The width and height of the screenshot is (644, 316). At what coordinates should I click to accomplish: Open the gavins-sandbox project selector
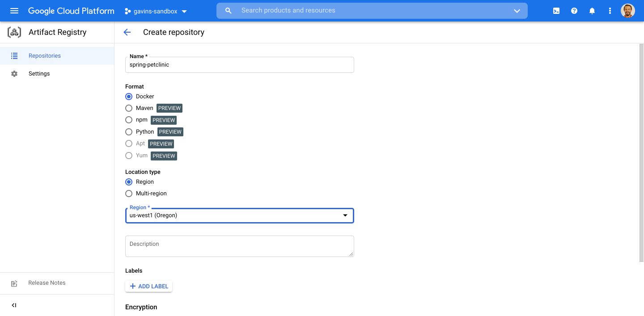[156, 11]
